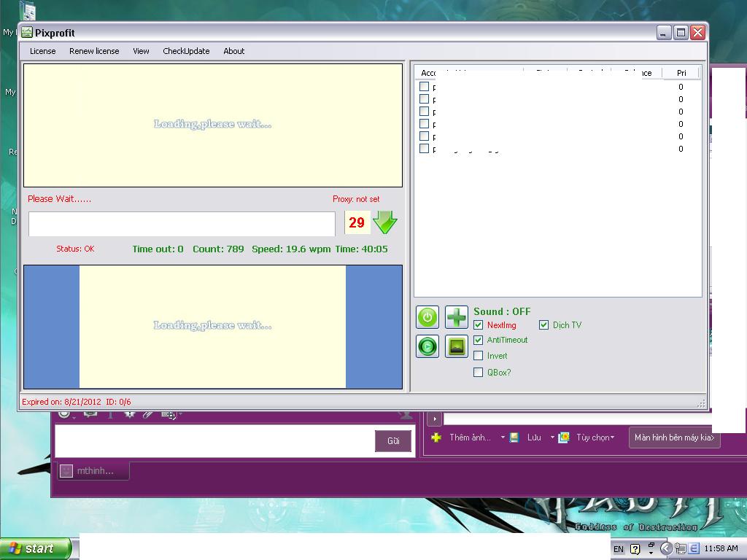Screen dimensions: 747x560
Task: Click the floppy disk Lưu icon
Action: click(x=514, y=437)
